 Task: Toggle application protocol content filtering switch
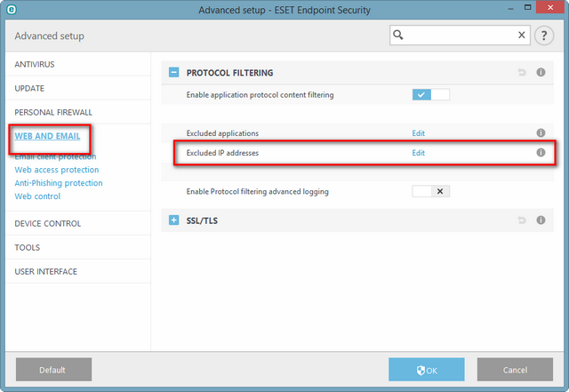430,95
